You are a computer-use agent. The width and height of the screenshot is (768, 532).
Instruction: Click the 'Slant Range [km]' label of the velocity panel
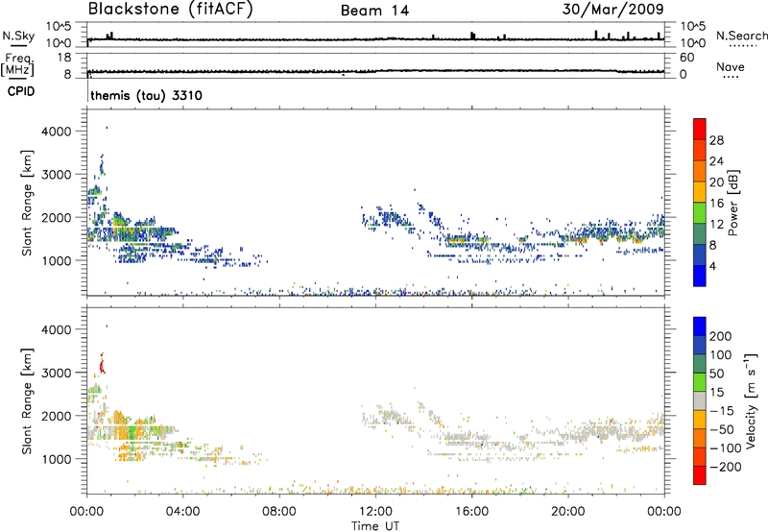[x=27, y=400]
